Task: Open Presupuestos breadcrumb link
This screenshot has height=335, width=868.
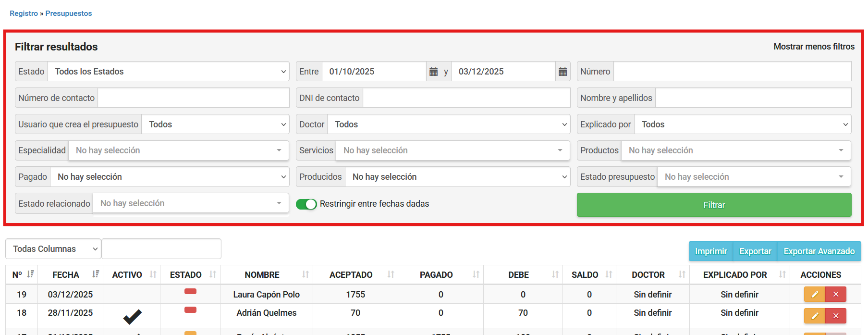Action: point(69,13)
